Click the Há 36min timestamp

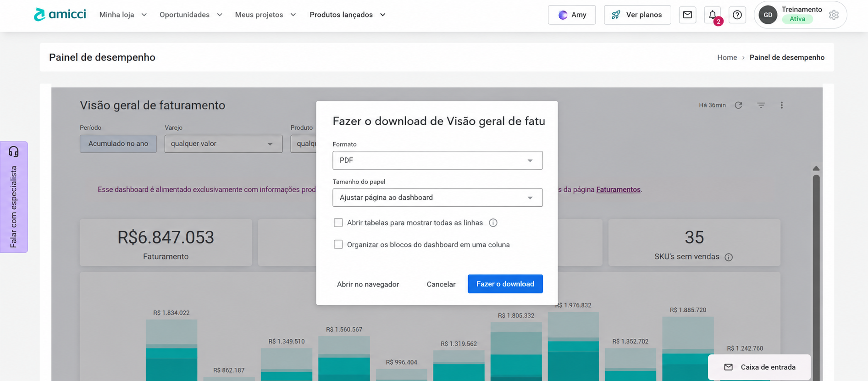(712, 105)
